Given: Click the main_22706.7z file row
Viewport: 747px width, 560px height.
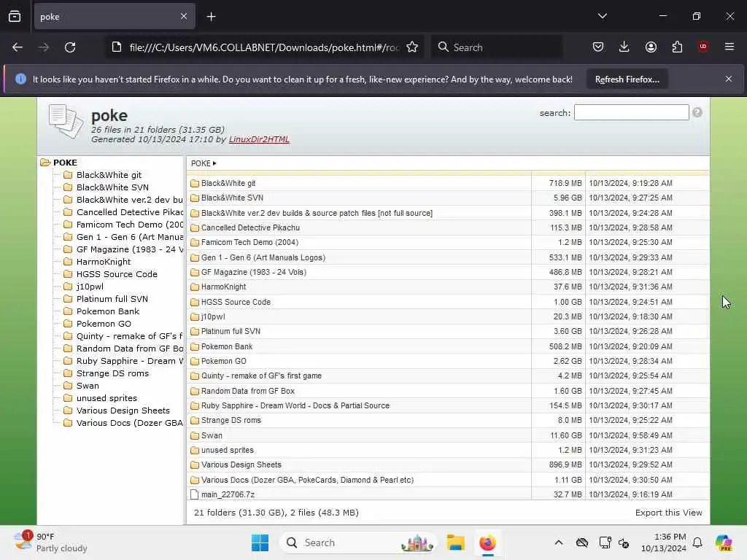Looking at the screenshot, I should point(448,494).
